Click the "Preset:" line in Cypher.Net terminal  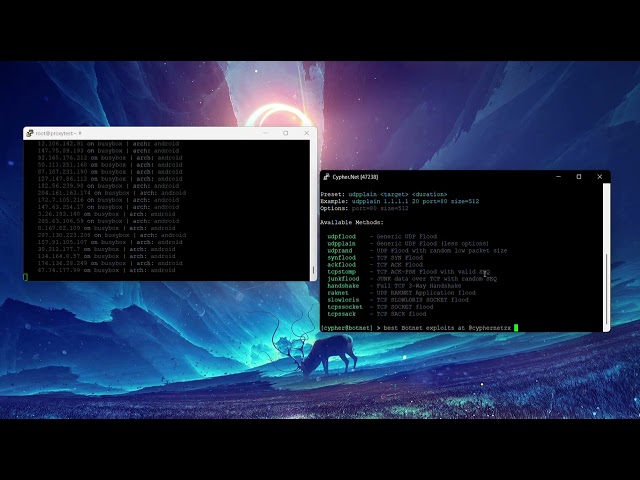pos(384,194)
